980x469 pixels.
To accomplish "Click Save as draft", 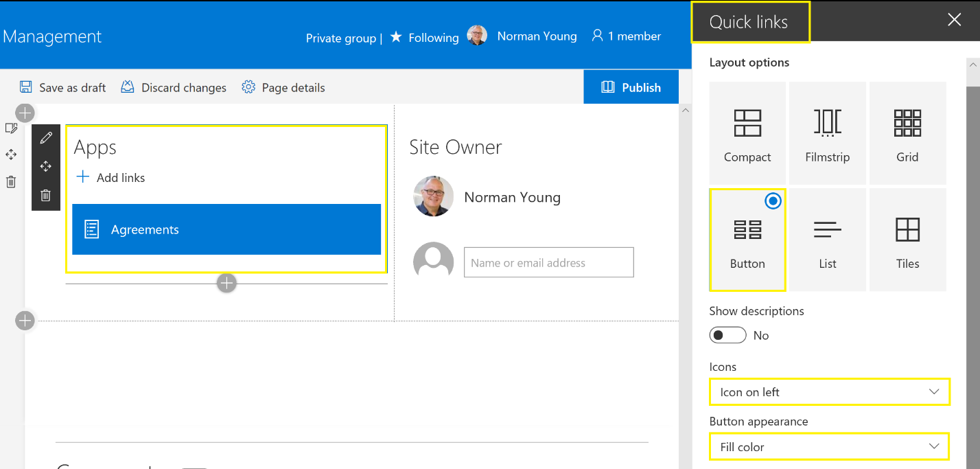I will coord(63,87).
